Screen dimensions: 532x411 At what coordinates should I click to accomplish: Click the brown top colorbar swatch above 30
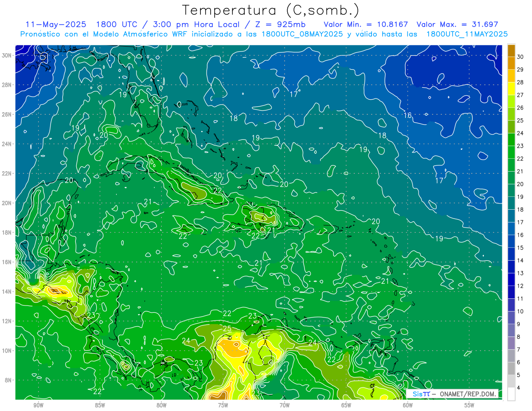point(512,51)
